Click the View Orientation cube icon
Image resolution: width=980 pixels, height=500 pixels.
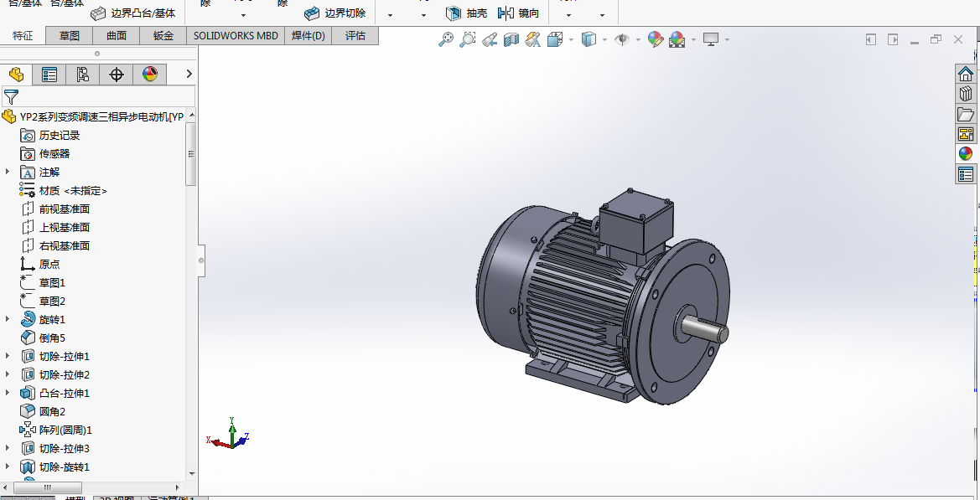[554, 40]
